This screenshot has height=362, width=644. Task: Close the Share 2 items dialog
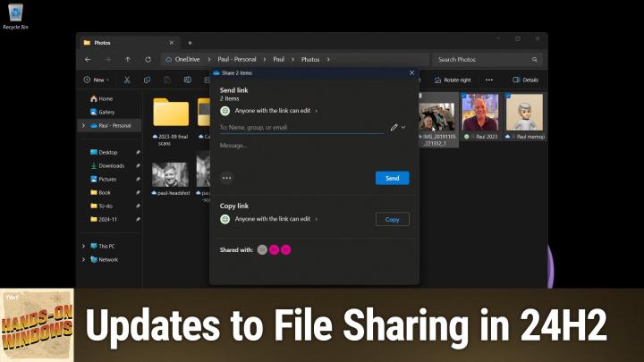(411, 72)
